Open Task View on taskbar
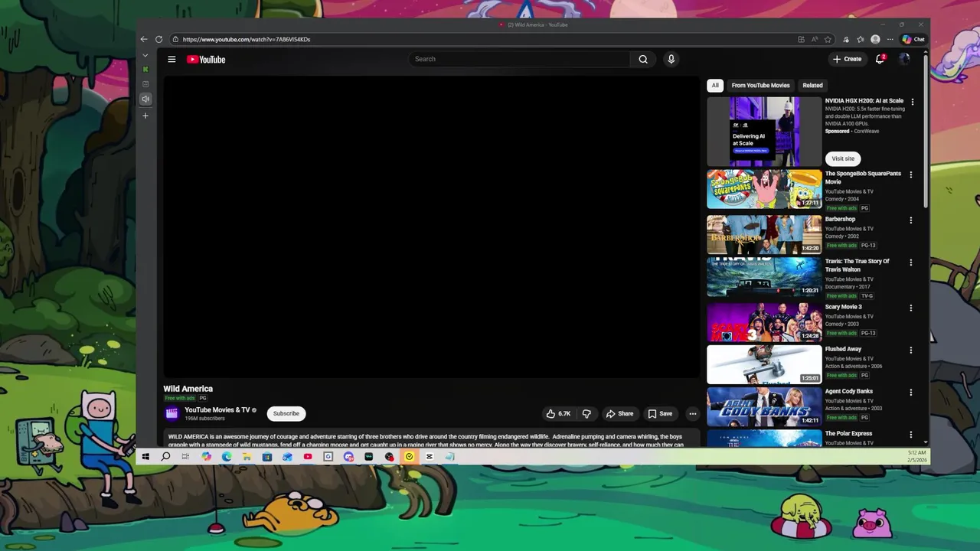Image resolution: width=980 pixels, height=551 pixels. click(185, 457)
